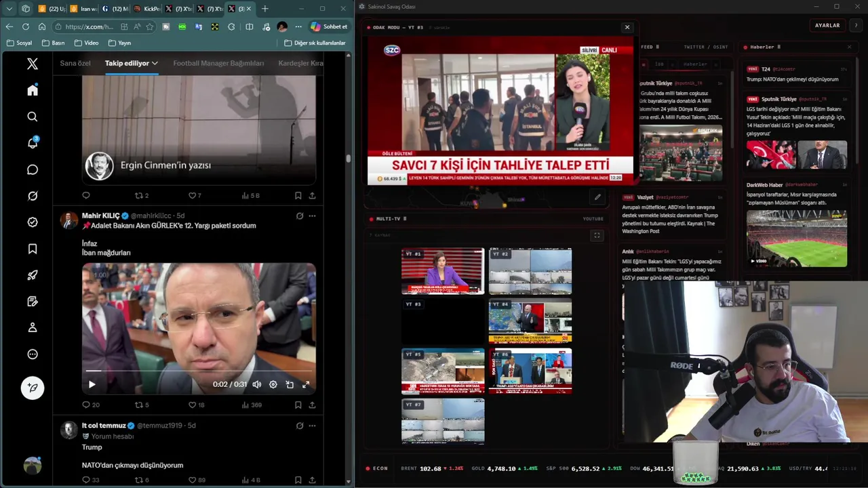The width and height of the screenshot is (868, 488).
Task: Toggle fullscreen on the tweet video
Action: [306, 384]
